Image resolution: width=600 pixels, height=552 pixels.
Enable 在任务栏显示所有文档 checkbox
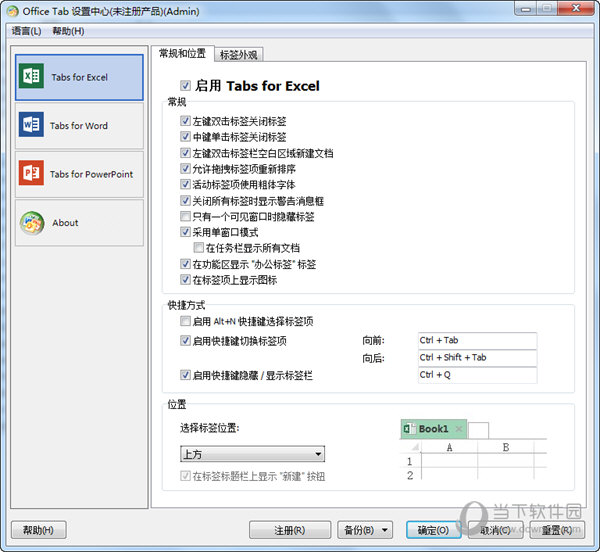point(199,248)
